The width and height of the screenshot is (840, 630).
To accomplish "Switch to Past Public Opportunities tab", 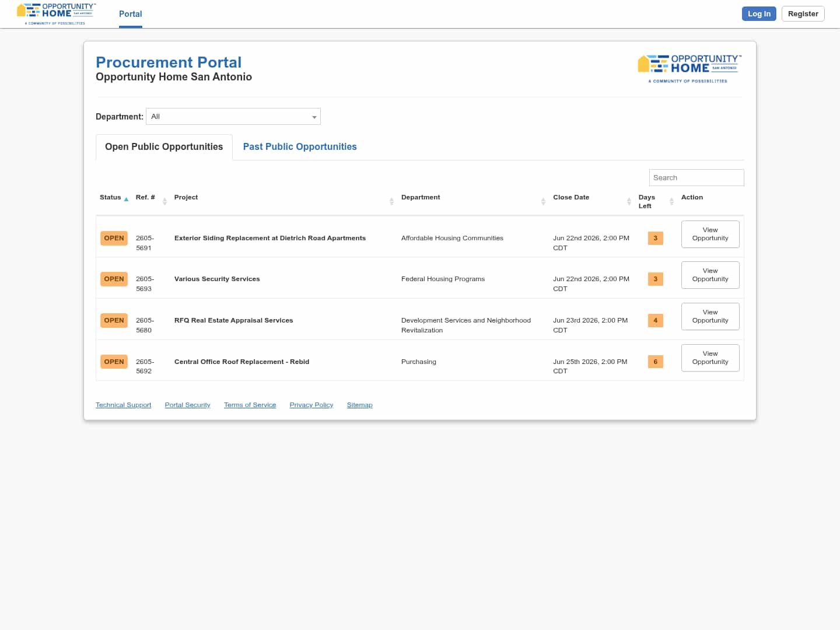I will point(300,147).
